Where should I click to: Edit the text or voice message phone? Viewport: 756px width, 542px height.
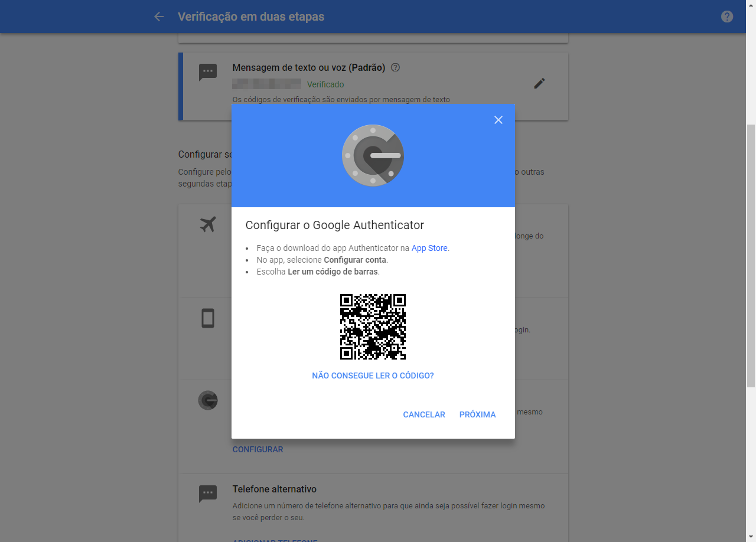[x=539, y=83]
